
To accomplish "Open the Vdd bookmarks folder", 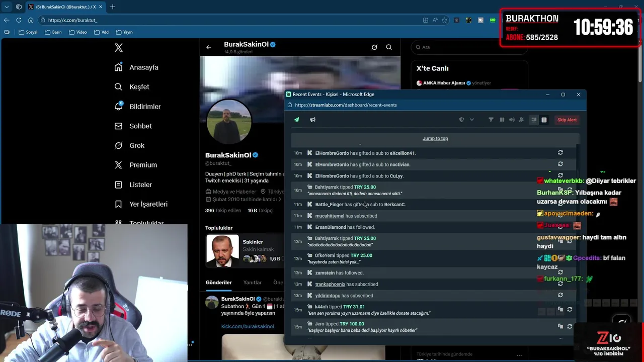I will [x=101, y=32].
